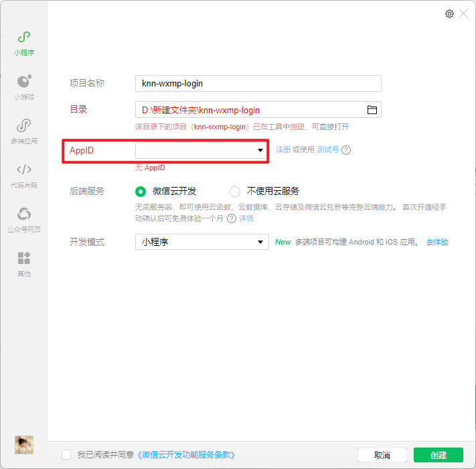Click help icon next to 测试号
476x469 pixels.
346,150
